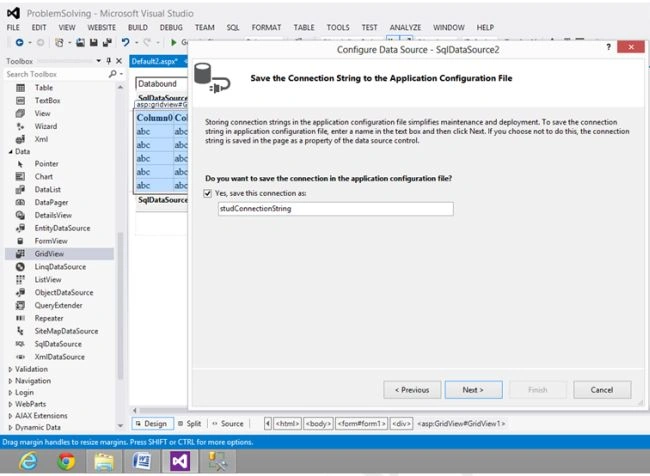Click the Toolbox search magnifier icon
The width and height of the screenshot is (650, 476).
pos(112,74)
